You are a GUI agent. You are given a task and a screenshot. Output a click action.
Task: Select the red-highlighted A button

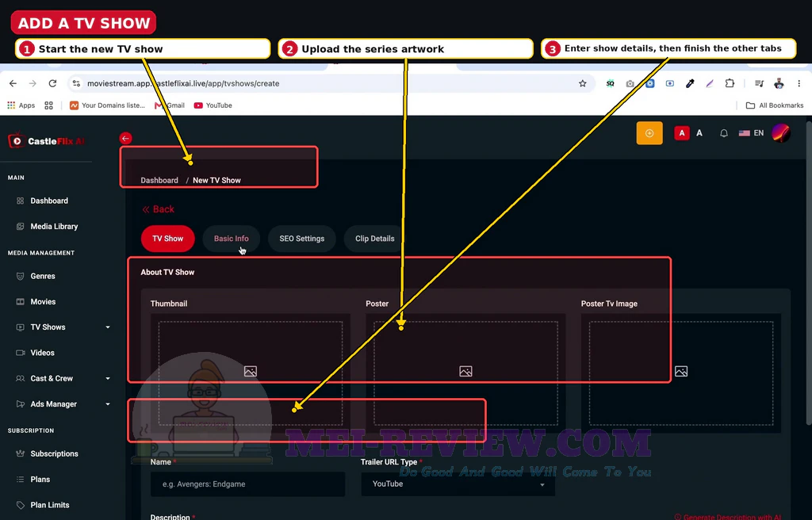[681, 133]
